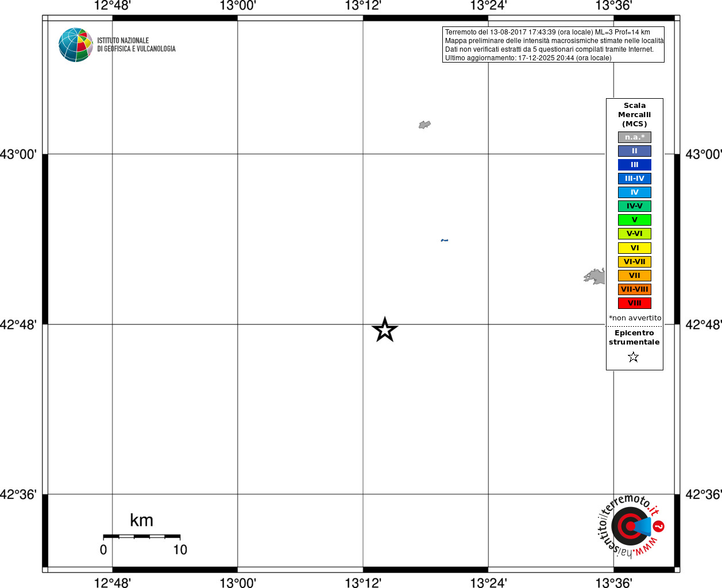Select the VII orange swatch

[635, 276]
